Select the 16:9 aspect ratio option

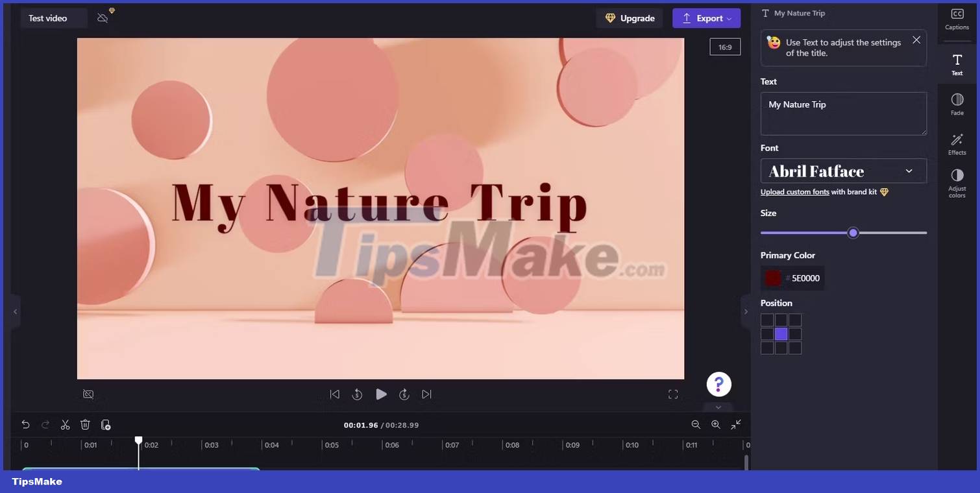pos(725,47)
